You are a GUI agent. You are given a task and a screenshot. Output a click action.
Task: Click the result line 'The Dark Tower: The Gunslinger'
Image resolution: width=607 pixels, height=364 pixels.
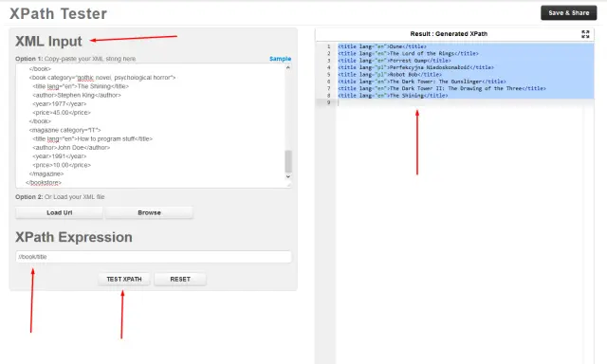click(x=421, y=82)
